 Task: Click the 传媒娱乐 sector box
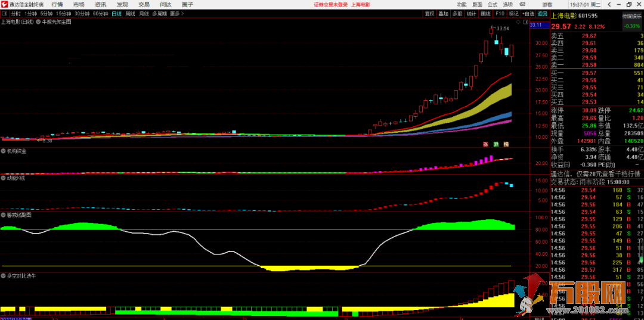click(x=631, y=21)
